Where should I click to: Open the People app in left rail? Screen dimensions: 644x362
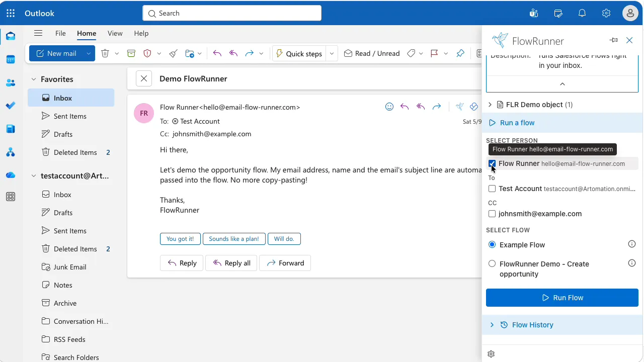coord(11,82)
